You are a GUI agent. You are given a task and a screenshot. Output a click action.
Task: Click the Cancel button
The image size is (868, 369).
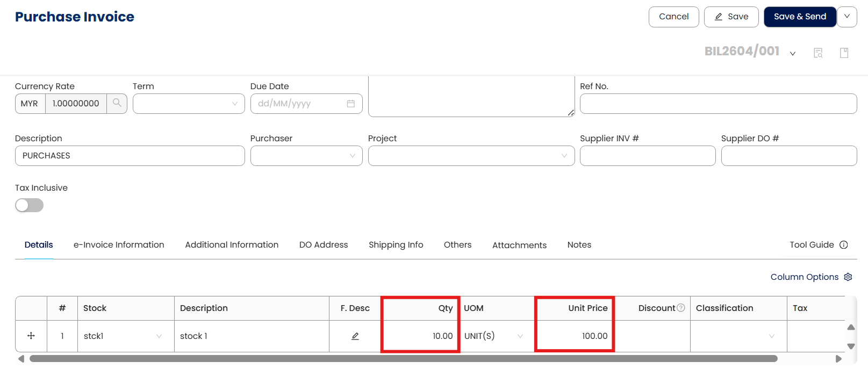[673, 17]
